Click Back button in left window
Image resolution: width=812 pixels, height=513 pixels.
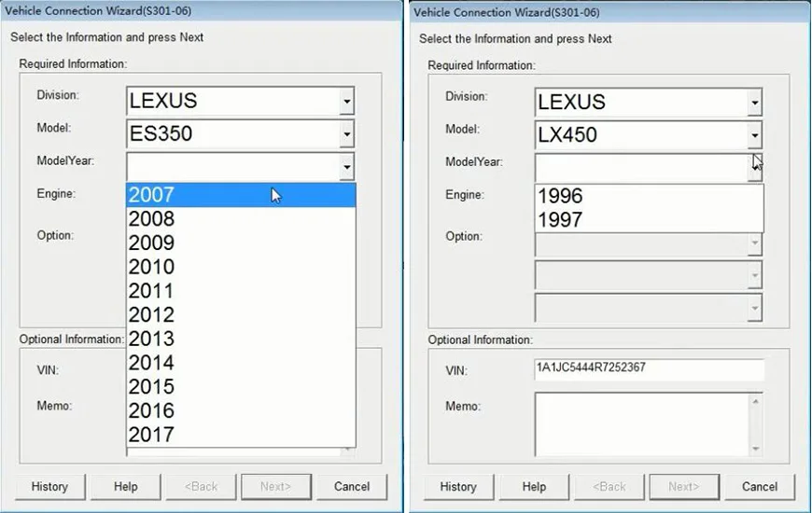[x=201, y=487]
